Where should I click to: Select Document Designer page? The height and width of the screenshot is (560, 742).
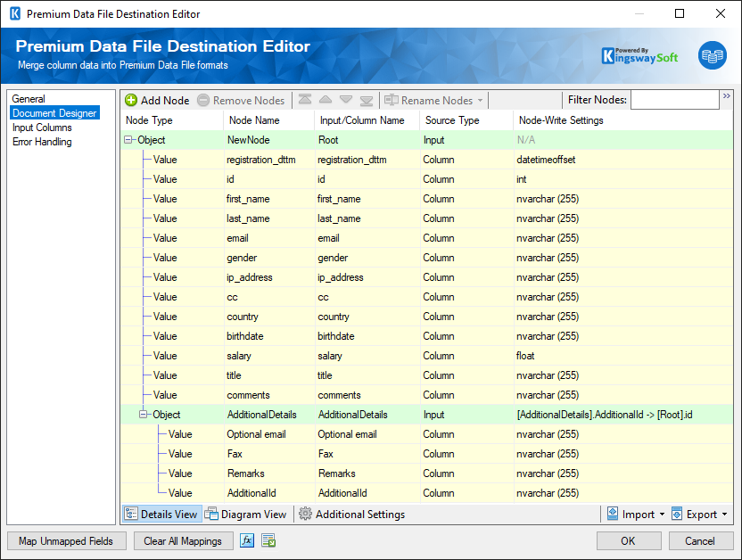point(54,113)
